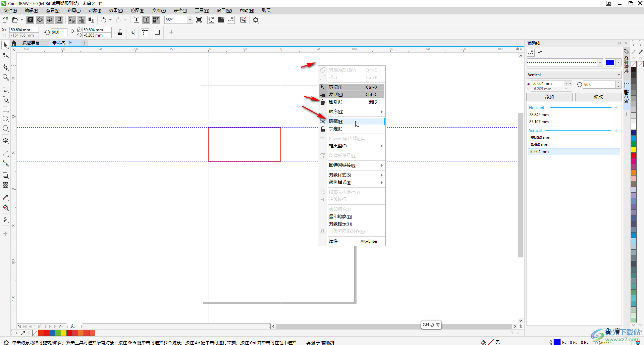Toggle show rulers icon in toolbar
The width and height of the screenshot is (644, 345).
point(211,20)
